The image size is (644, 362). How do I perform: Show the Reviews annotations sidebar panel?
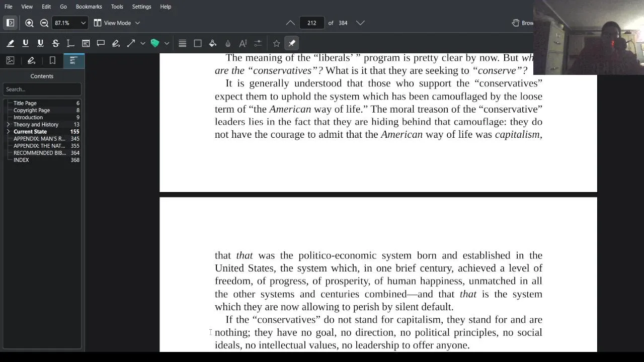(31, 60)
